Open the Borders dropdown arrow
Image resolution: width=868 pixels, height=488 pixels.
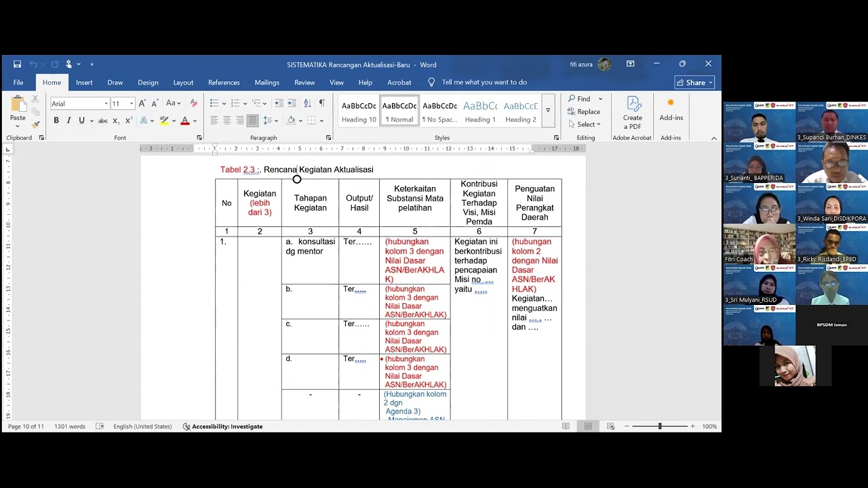click(321, 121)
